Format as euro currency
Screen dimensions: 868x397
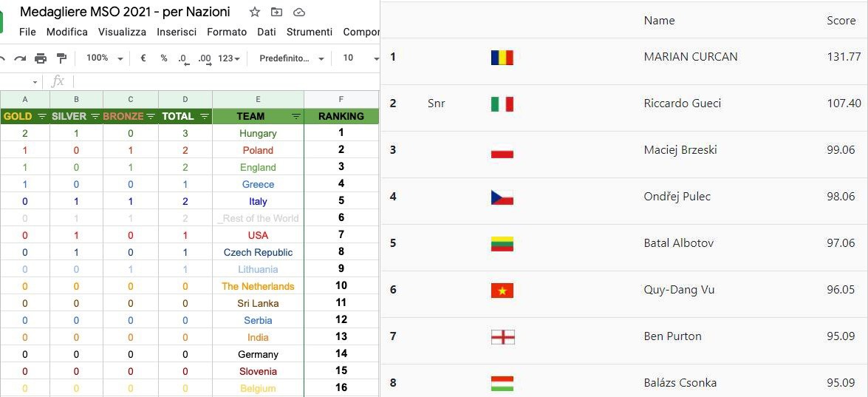143,58
